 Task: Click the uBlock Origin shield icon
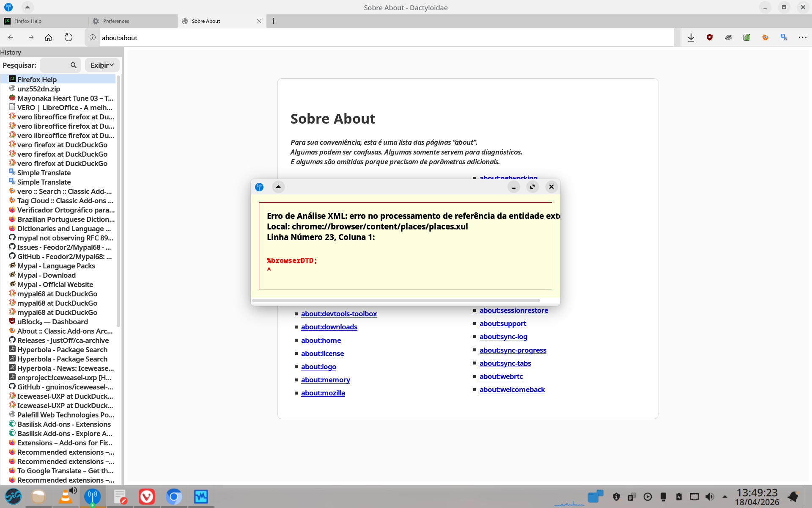[710, 38]
